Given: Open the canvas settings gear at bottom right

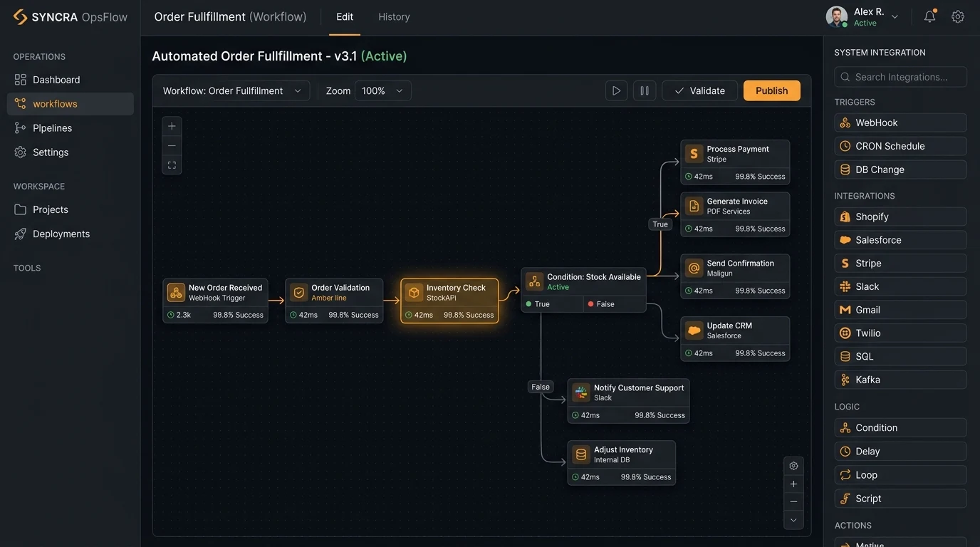Looking at the screenshot, I should pos(793,466).
